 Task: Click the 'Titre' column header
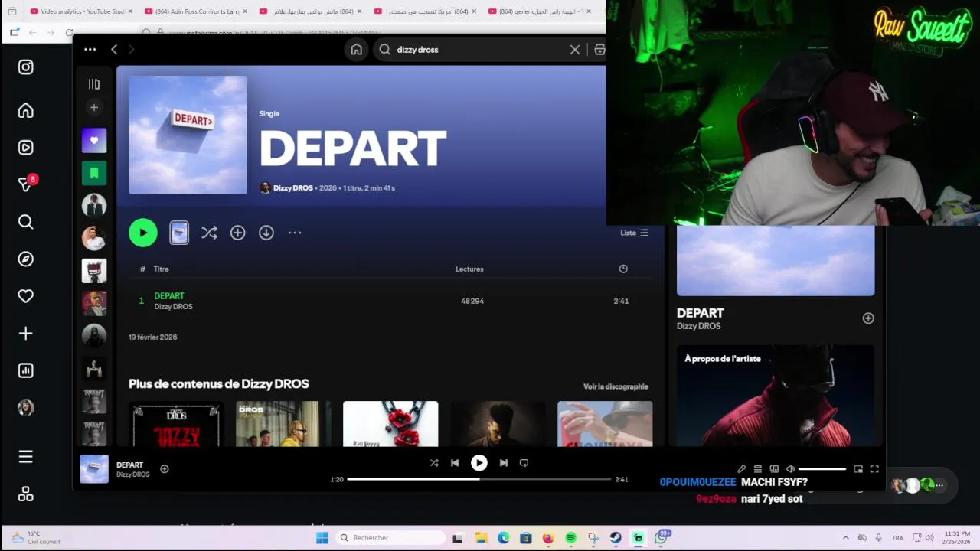[161, 269]
